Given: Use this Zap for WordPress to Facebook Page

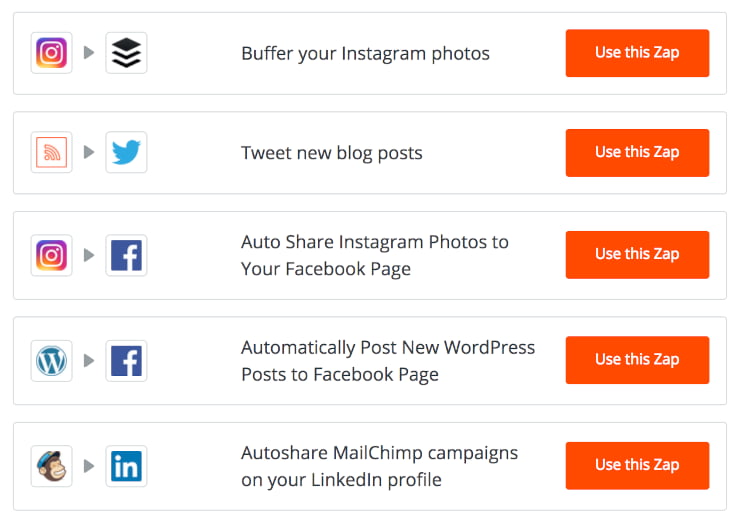Looking at the screenshot, I should tap(637, 360).
